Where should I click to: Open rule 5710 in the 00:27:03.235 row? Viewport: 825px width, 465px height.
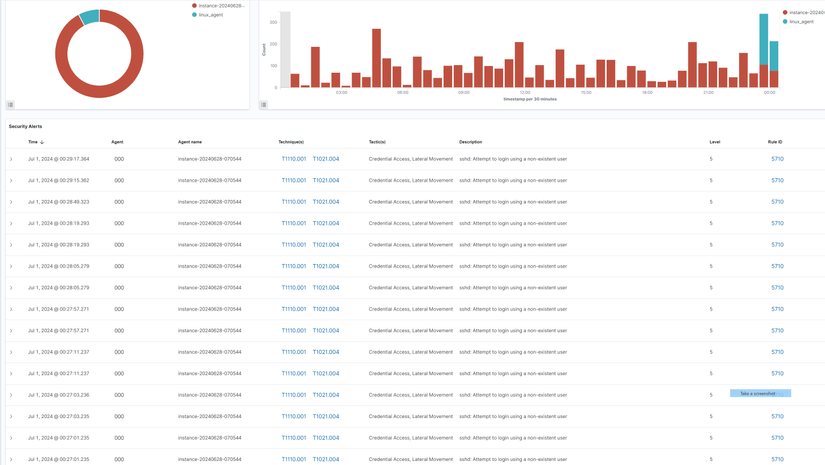tap(777, 417)
